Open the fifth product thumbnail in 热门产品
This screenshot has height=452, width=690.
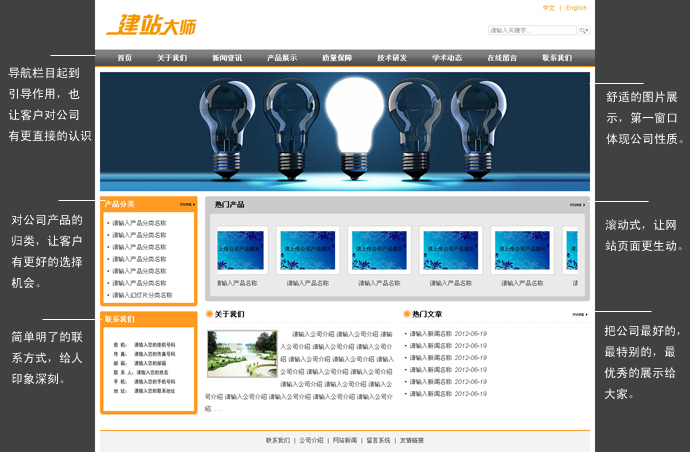(522, 250)
